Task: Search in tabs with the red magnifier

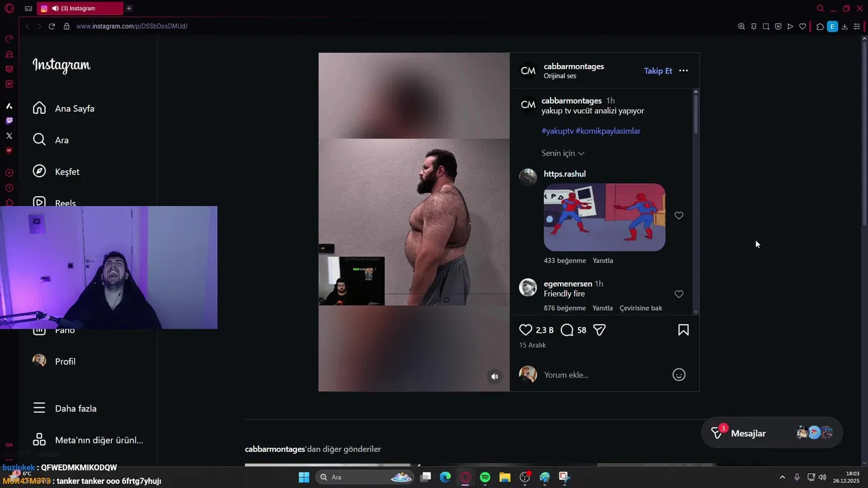Action: click(x=820, y=8)
